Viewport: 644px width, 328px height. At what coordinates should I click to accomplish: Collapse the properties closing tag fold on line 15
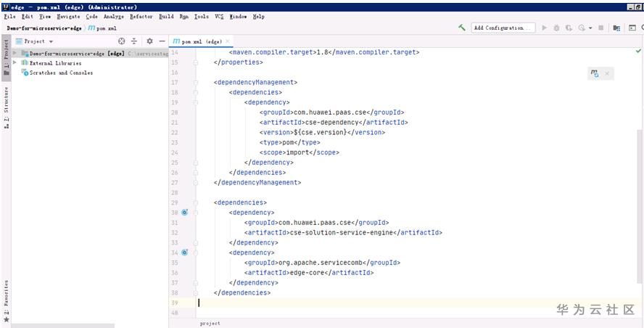click(x=196, y=62)
